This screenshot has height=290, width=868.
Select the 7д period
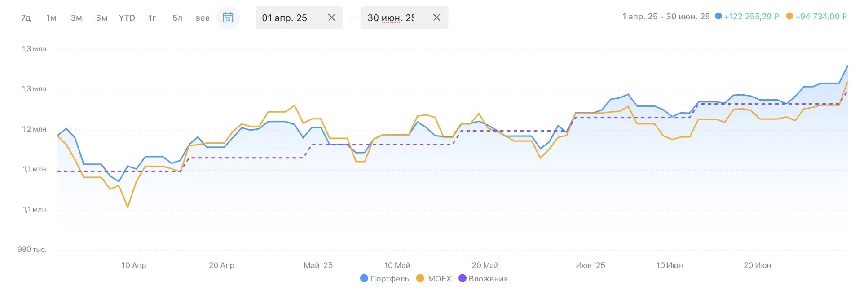click(x=26, y=18)
